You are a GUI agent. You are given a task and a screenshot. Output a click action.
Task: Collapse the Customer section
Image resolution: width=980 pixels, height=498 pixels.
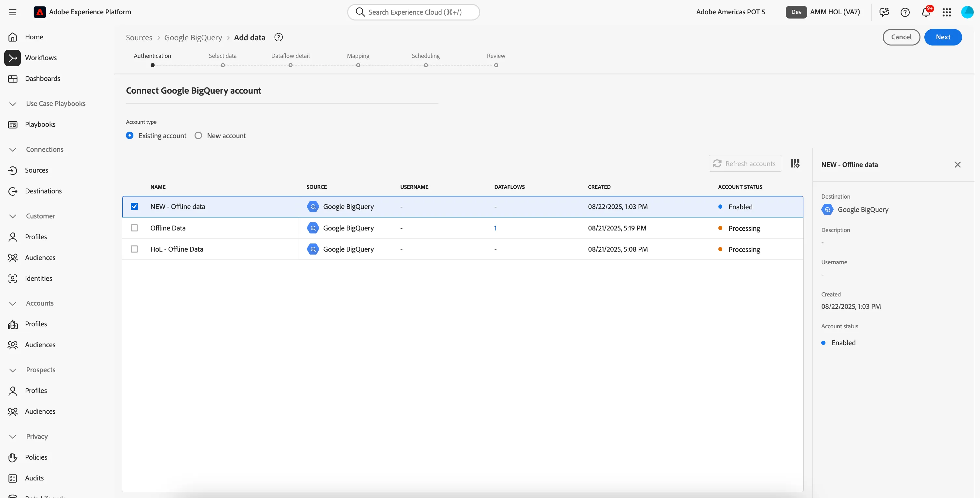(13, 216)
